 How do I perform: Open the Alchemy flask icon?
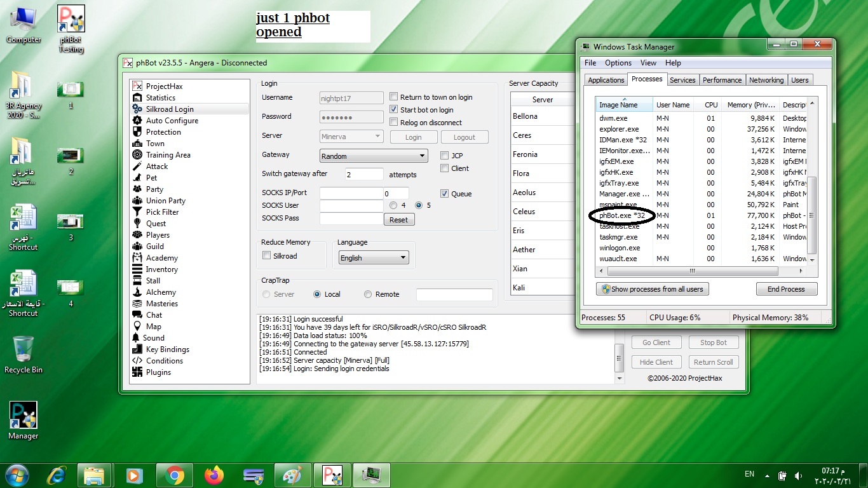pyautogui.click(x=137, y=292)
